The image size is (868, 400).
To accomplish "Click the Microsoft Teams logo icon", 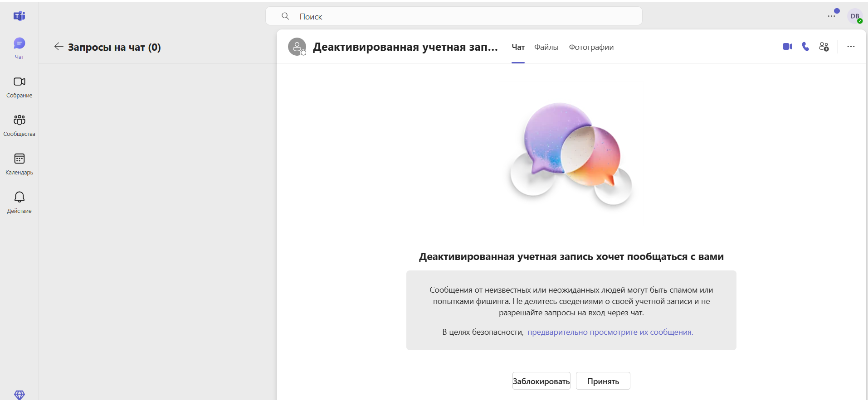I will [19, 16].
